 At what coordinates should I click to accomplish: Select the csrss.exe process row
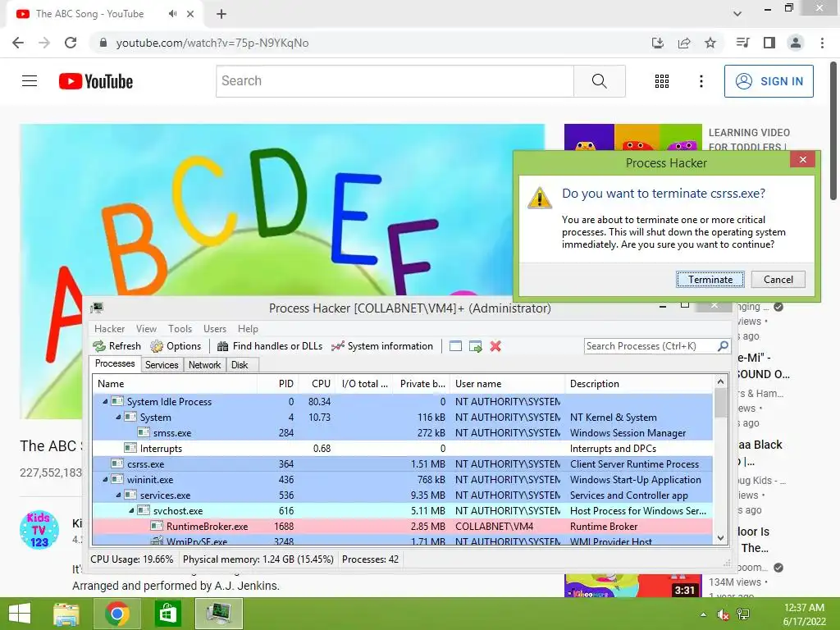click(403, 464)
